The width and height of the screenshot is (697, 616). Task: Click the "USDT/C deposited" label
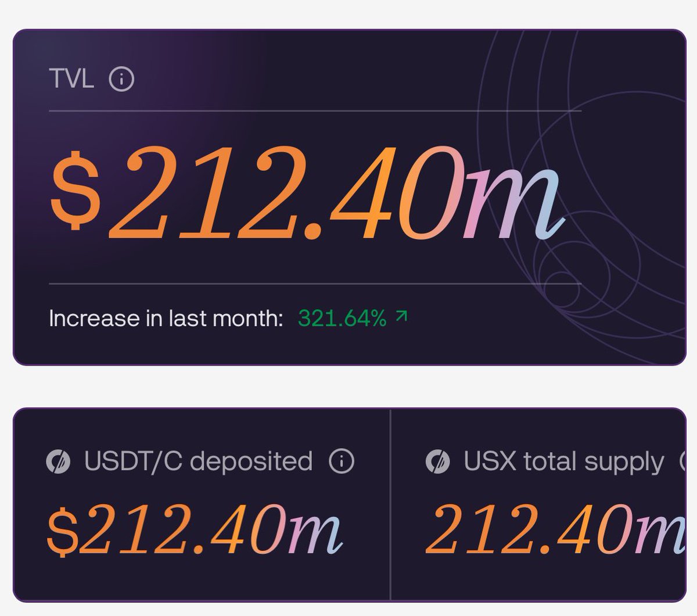click(x=198, y=461)
